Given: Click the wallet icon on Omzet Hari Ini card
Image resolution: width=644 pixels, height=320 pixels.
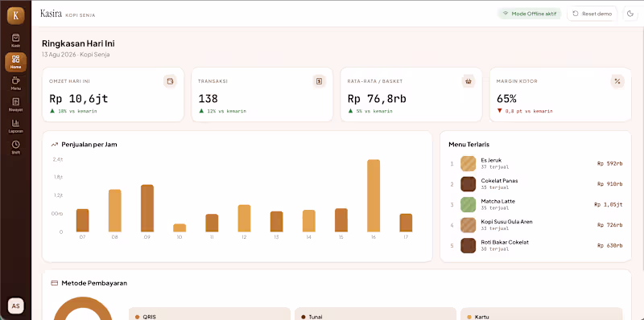Looking at the screenshot, I should (x=170, y=81).
